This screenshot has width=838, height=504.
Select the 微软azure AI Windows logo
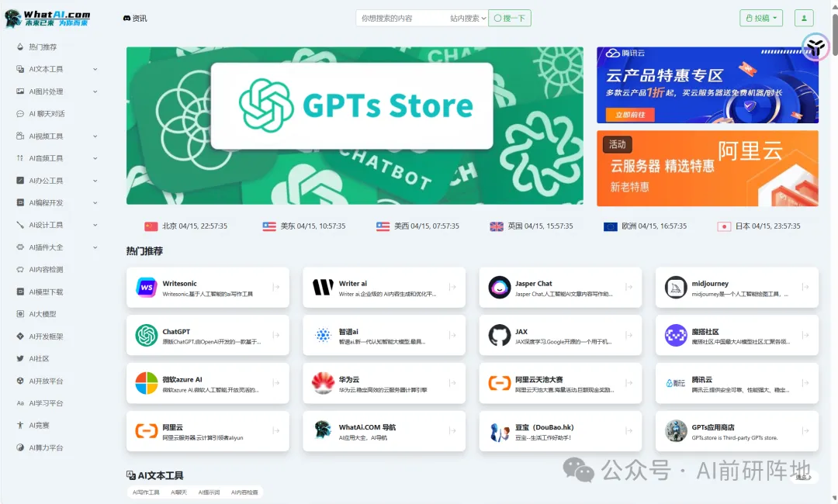tap(147, 383)
